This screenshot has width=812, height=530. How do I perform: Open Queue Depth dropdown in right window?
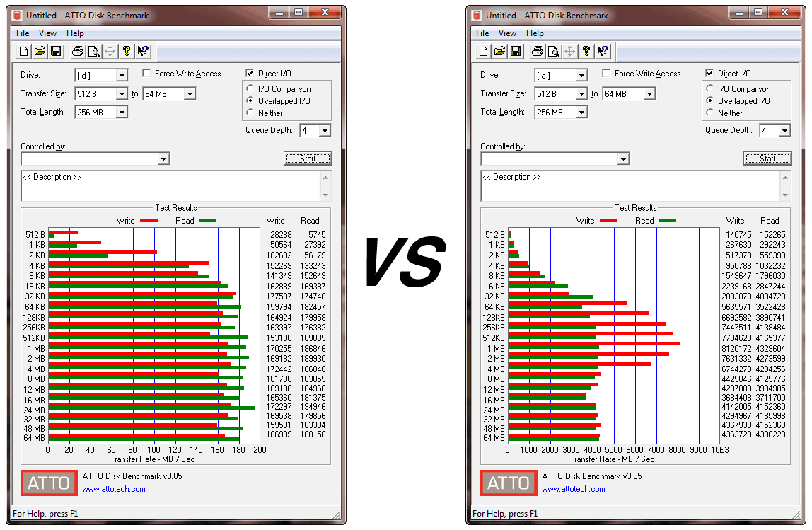coord(784,131)
